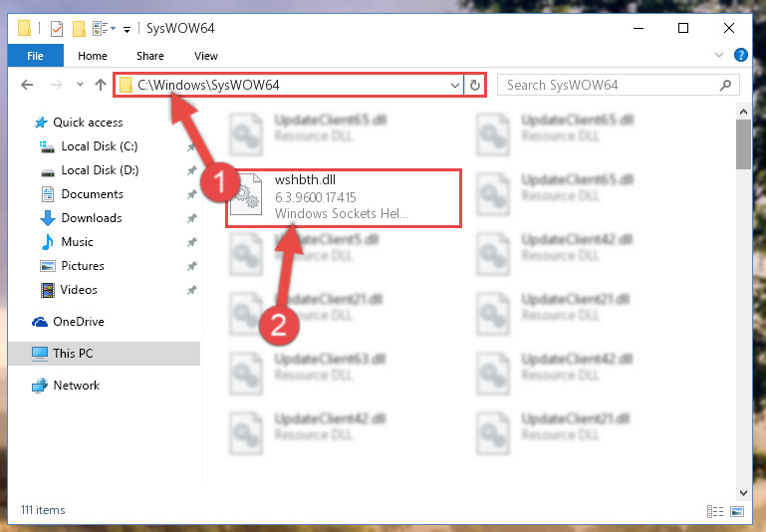Open Help with the blue question mark
The width and height of the screenshot is (766, 532).
tap(740, 55)
